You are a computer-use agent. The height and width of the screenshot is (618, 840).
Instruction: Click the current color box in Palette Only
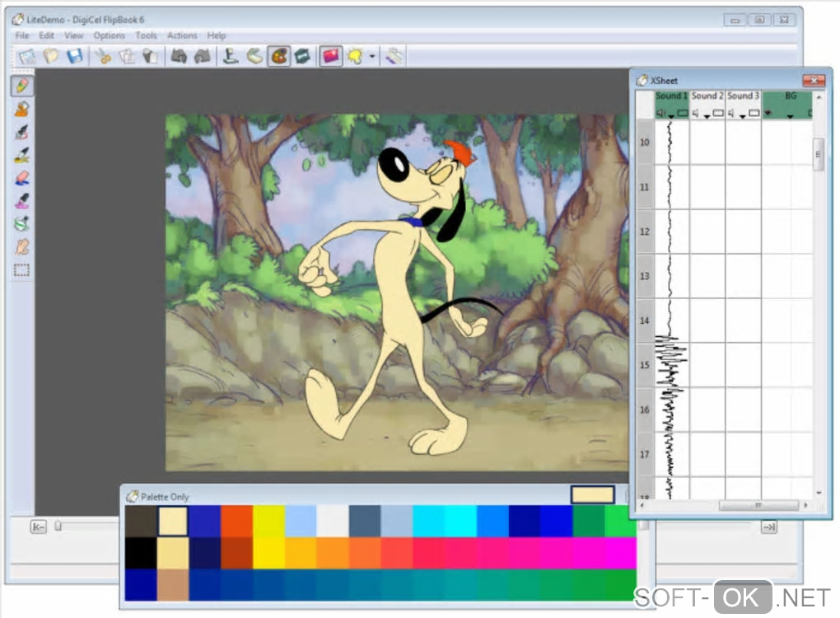point(592,494)
